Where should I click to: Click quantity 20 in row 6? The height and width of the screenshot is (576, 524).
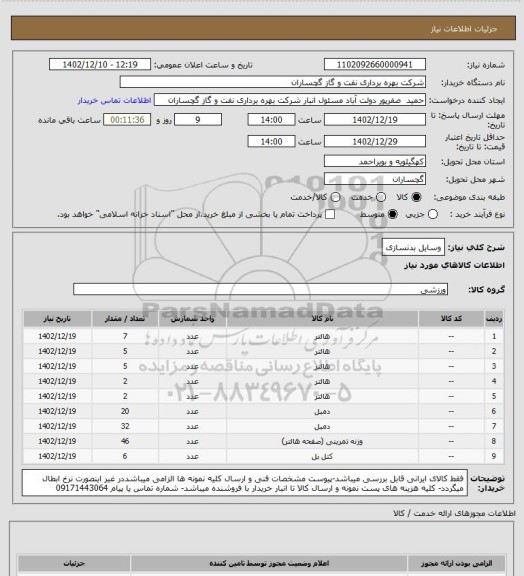[x=125, y=411]
